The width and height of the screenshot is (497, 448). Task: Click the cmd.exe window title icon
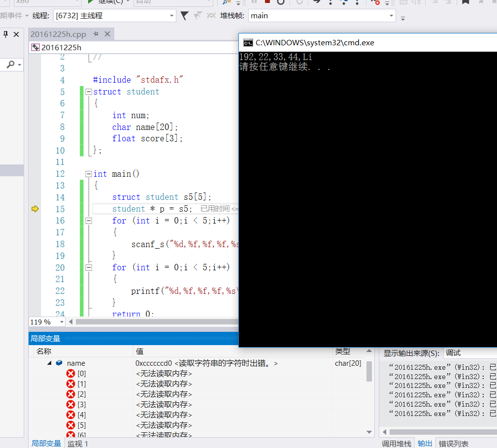coord(248,43)
